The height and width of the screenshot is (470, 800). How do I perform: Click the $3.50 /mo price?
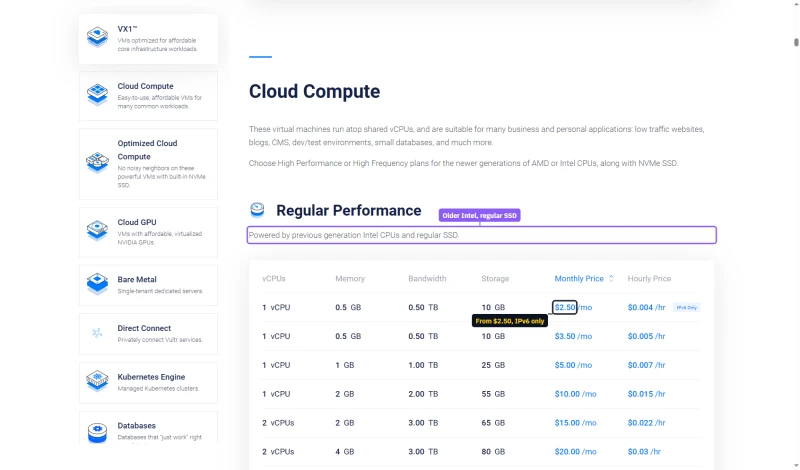(x=573, y=336)
